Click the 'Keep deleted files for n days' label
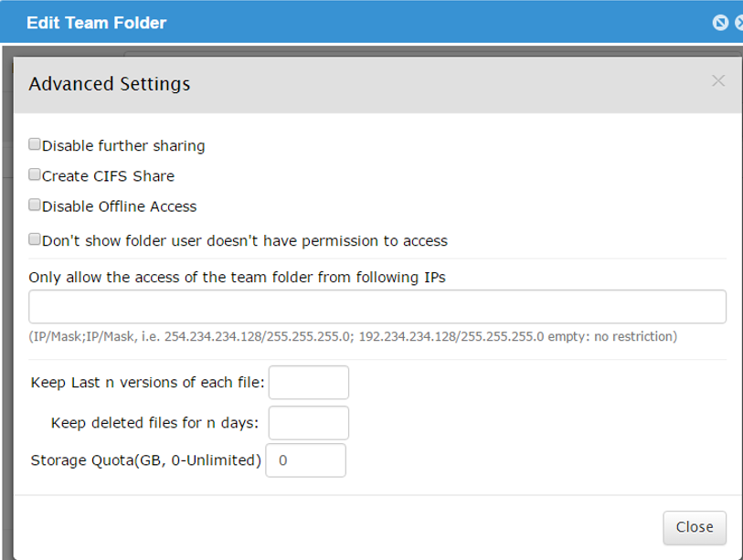 click(x=155, y=423)
